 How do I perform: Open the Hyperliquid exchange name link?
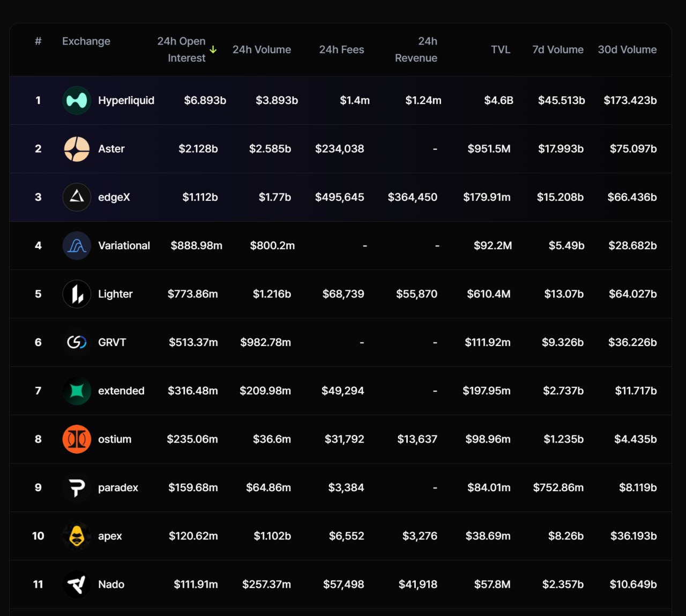pos(126,100)
